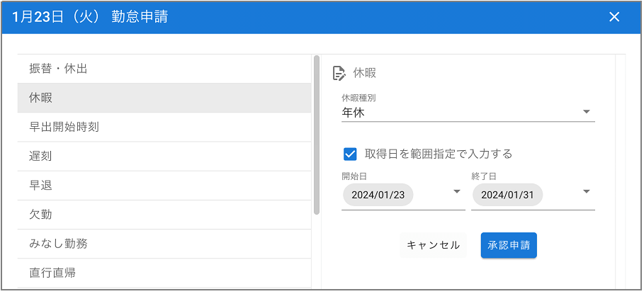
Task: Click the 2024/01/23 start date chip
Action: coord(378,195)
